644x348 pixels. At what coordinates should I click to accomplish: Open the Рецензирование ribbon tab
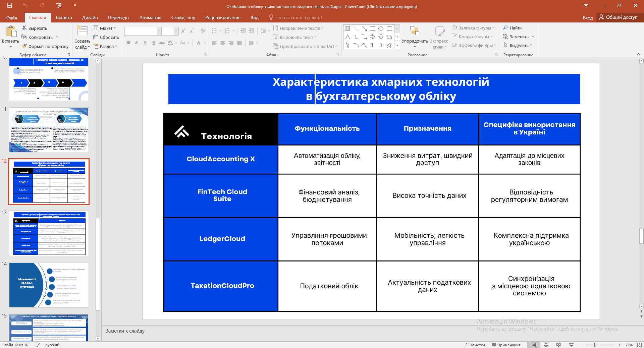click(223, 17)
